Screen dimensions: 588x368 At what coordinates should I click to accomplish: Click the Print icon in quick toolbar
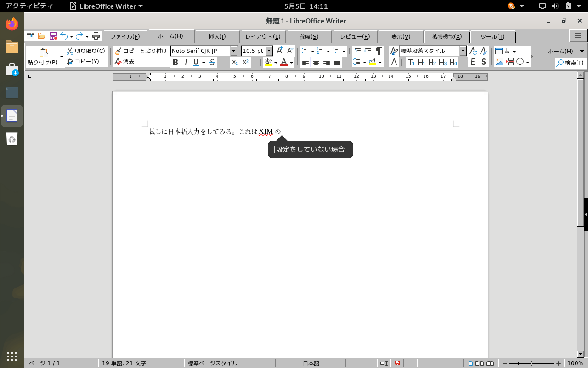(96, 36)
